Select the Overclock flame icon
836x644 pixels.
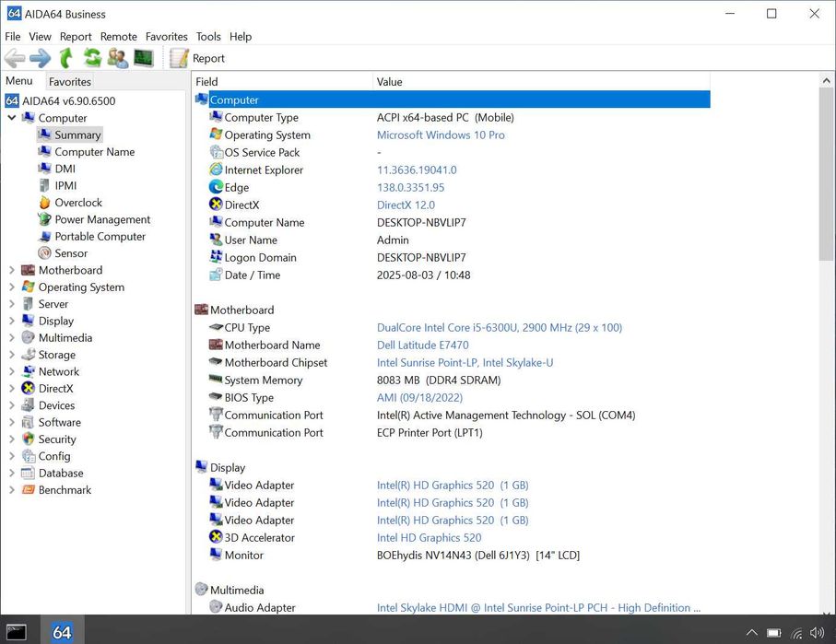tap(45, 203)
